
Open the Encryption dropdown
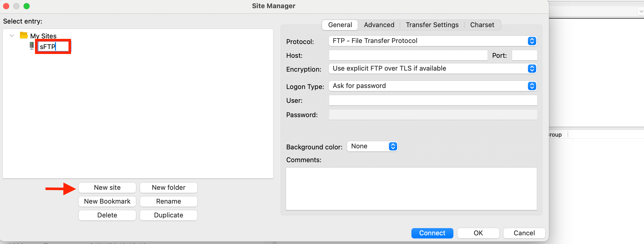click(433, 69)
